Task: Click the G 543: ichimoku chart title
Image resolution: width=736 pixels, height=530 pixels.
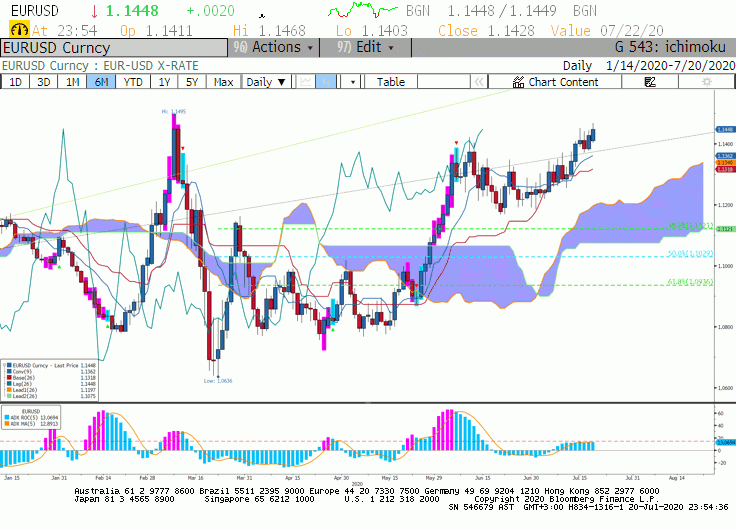Action: click(670, 47)
